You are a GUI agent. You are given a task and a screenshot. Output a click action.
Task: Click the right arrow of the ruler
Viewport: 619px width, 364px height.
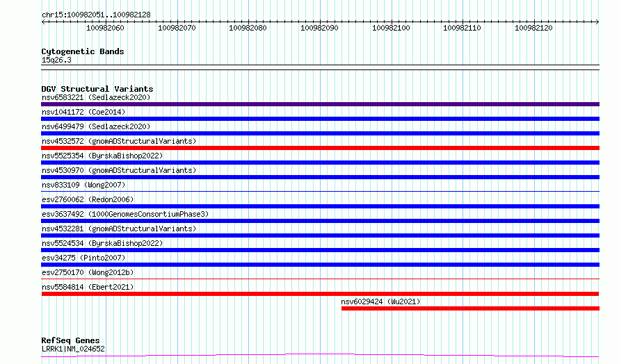click(x=597, y=22)
